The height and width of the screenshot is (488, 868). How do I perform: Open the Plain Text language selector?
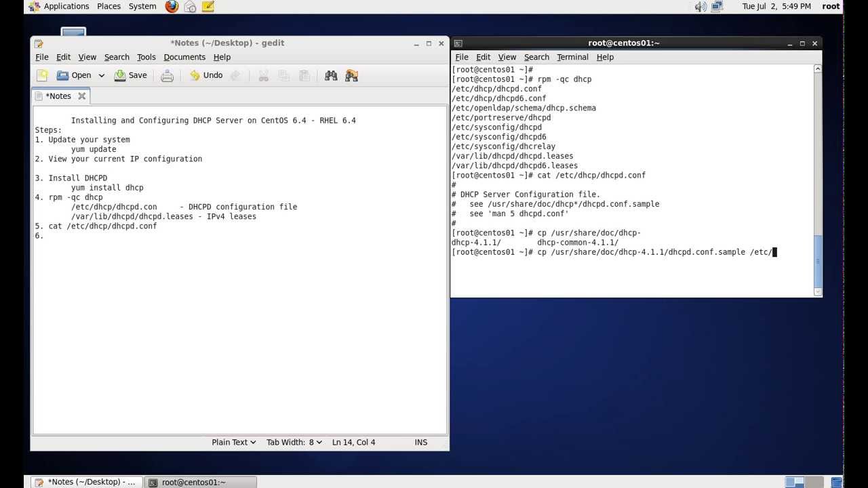[x=233, y=442]
